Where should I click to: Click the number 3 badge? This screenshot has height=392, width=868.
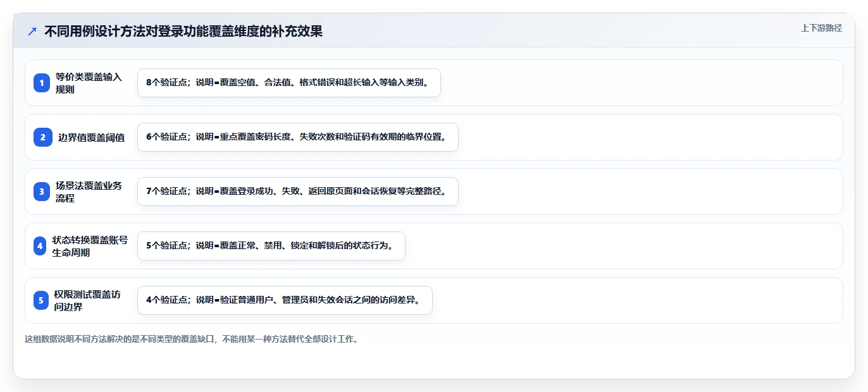42,192
